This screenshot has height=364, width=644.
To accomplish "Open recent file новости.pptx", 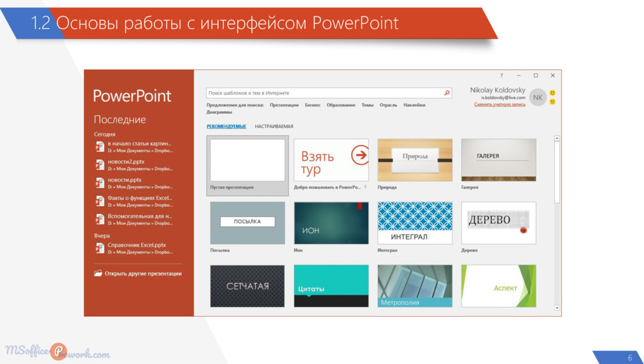I will (x=134, y=182).
